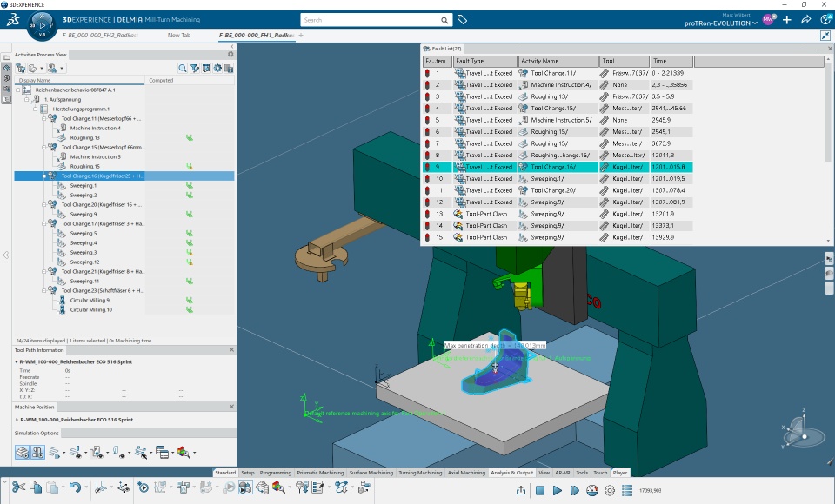Viewport: 835px width, 504px height.
Task: Open dropdown beside second Activities toolbar icon
Action: pyautogui.click(x=42, y=68)
